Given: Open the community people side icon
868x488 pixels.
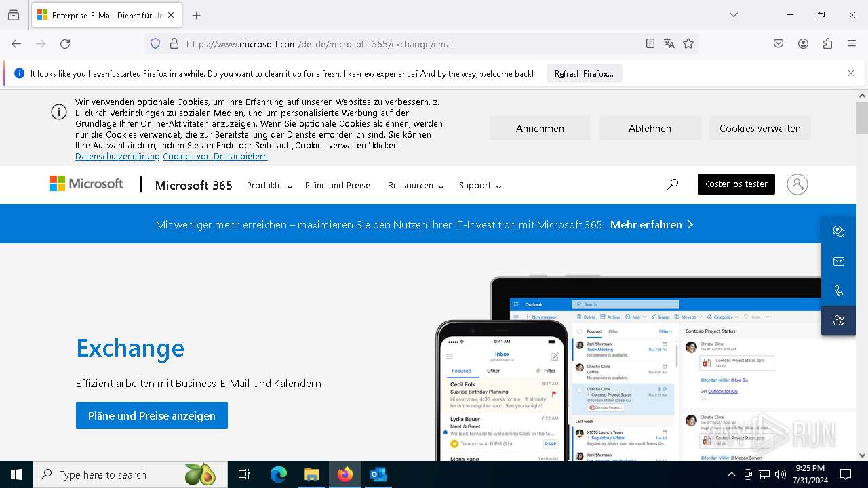Looking at the screenshot, I should point(839,321).
